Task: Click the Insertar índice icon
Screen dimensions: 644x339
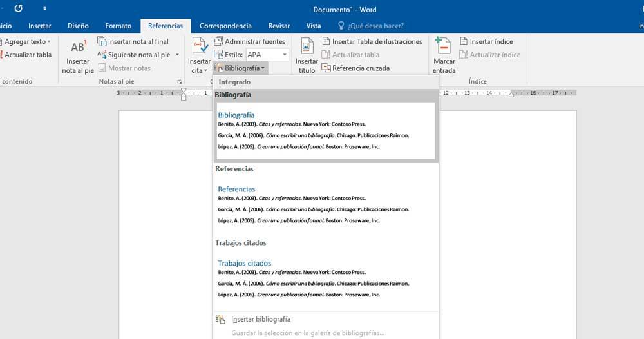Action: point(464,41)
